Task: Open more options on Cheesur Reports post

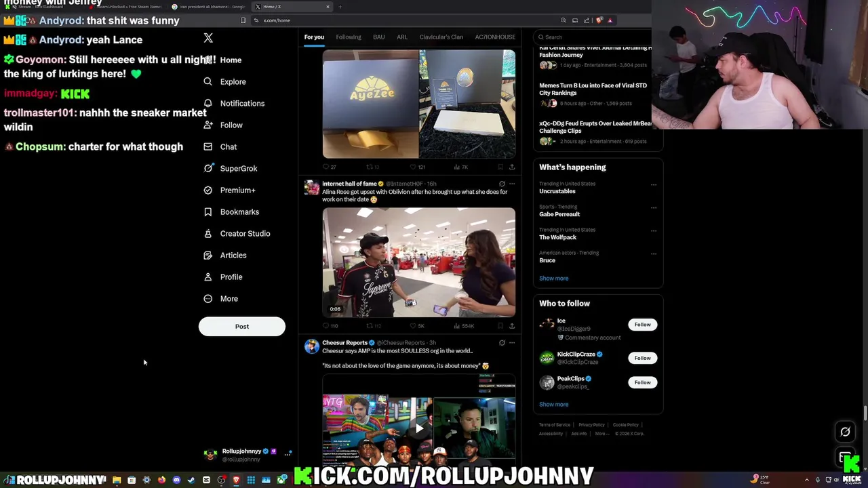Action: pos(512,343)
